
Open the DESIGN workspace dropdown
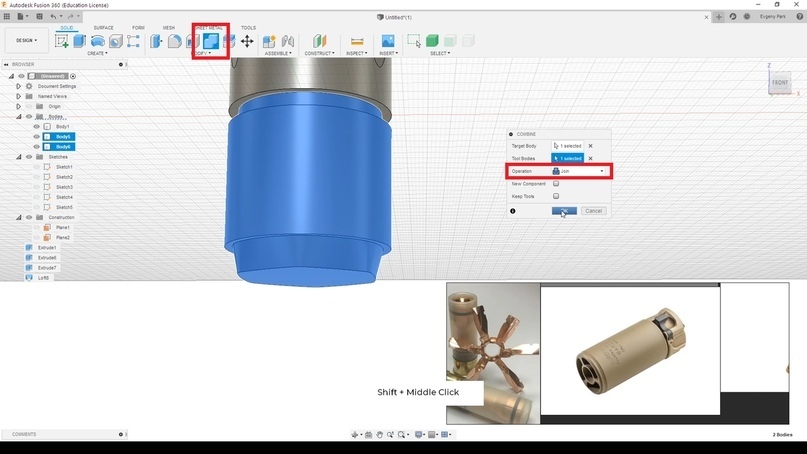point(26,41)
